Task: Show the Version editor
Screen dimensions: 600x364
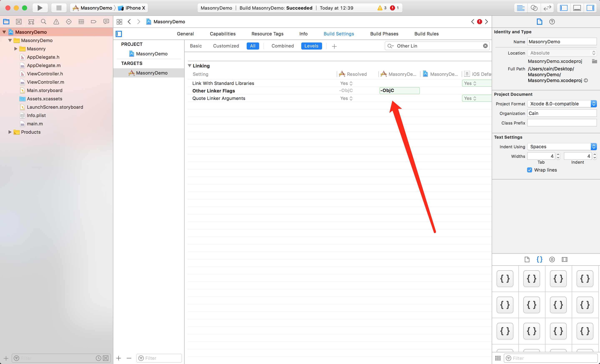Action: pos(547,8)
